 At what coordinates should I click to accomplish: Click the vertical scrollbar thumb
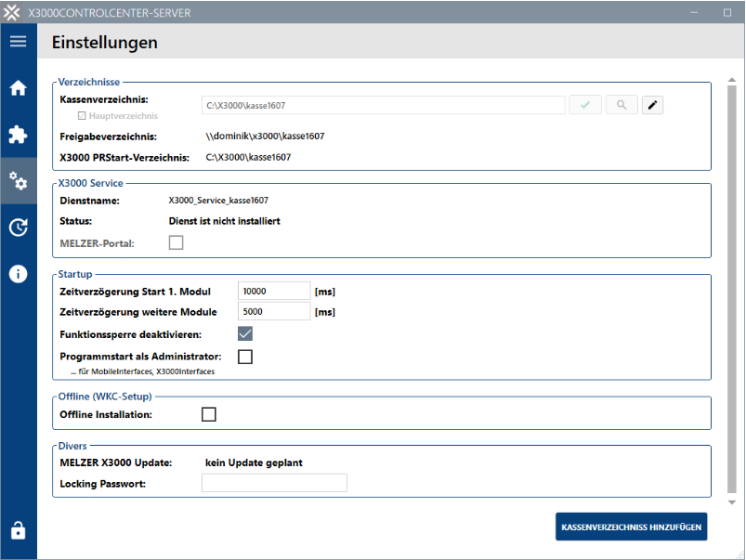point(732,289)
